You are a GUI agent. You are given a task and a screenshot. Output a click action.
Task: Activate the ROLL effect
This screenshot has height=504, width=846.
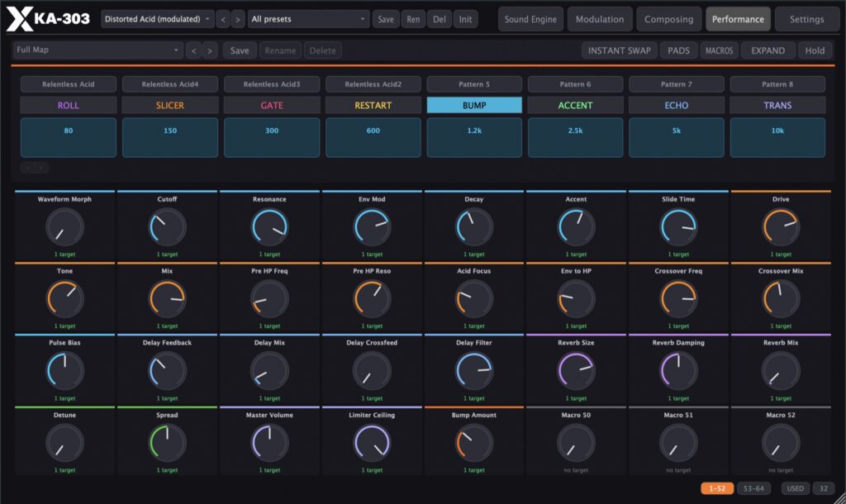click(69, 105)
